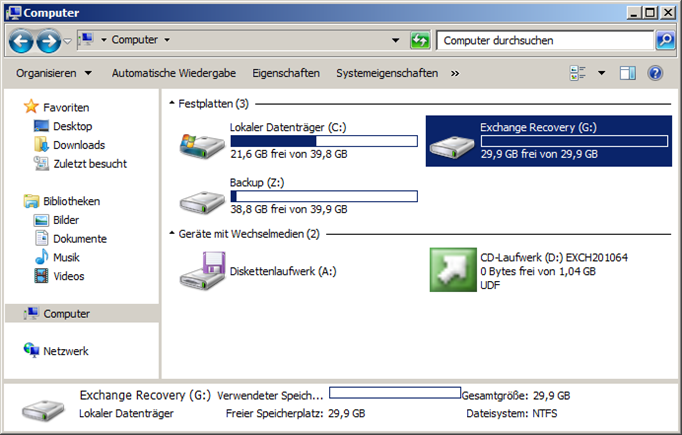
Task: Click the Forward navigation arrow button
Action: (x=48, y=41)
